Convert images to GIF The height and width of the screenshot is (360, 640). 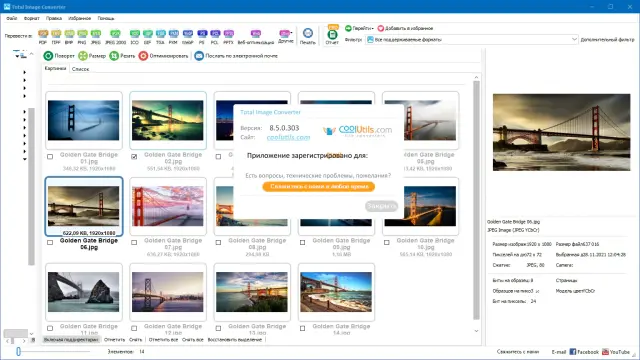147,36
